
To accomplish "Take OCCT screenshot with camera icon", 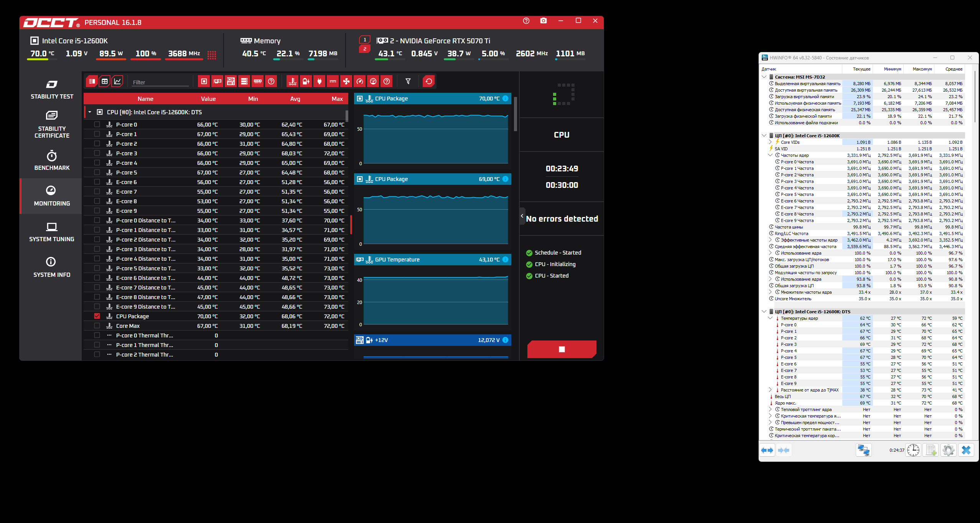I will point(543,21).
